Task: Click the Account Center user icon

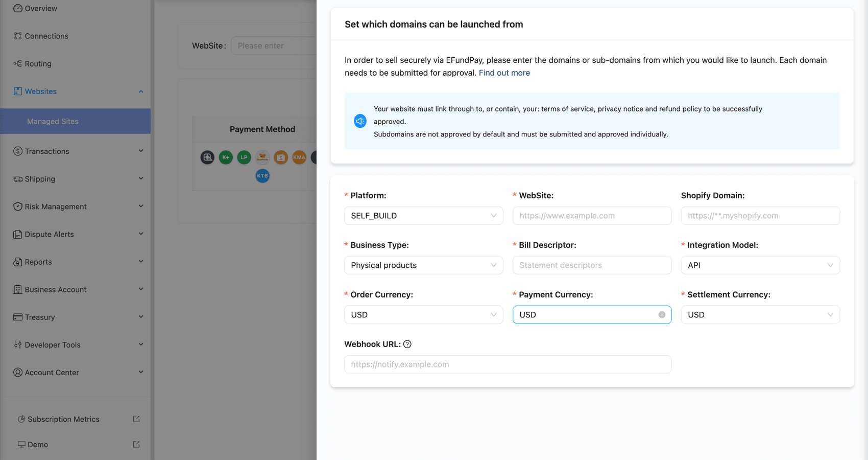Action: [18, 372]
